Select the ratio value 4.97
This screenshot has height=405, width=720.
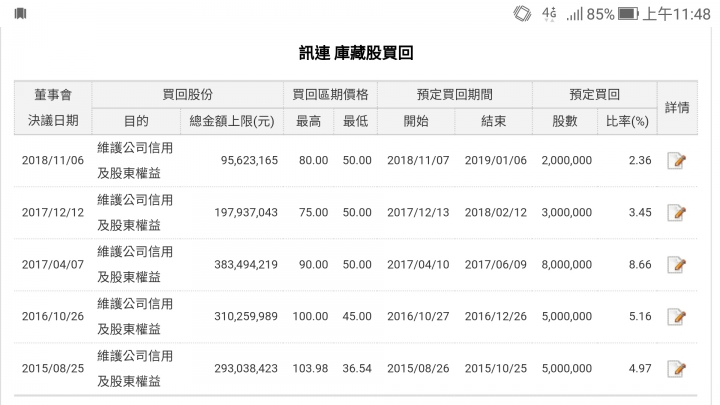click(640, 368)
